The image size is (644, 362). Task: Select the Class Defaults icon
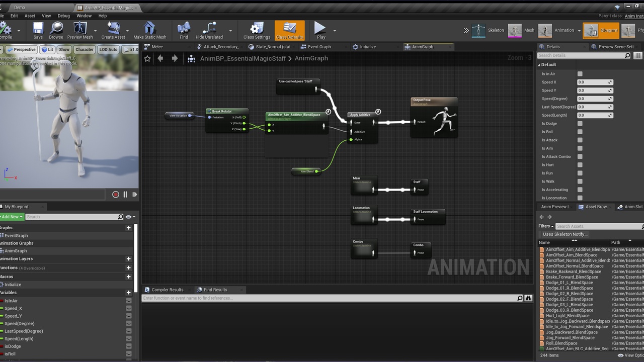click(289, 30)
